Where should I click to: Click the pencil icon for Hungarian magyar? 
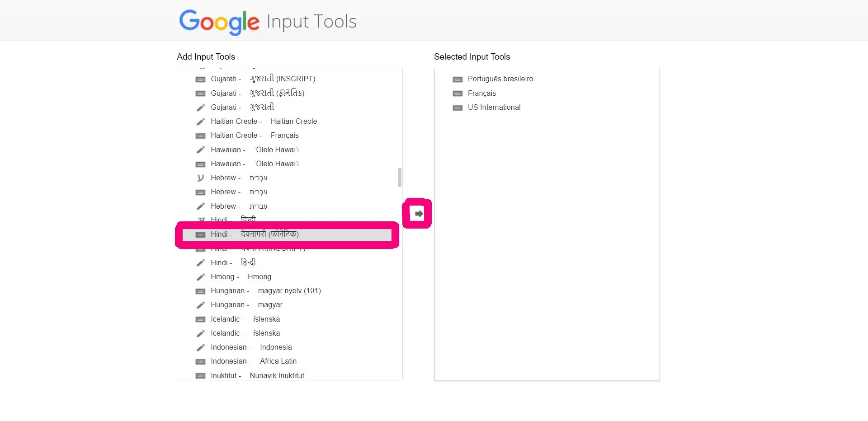[200, 305]
